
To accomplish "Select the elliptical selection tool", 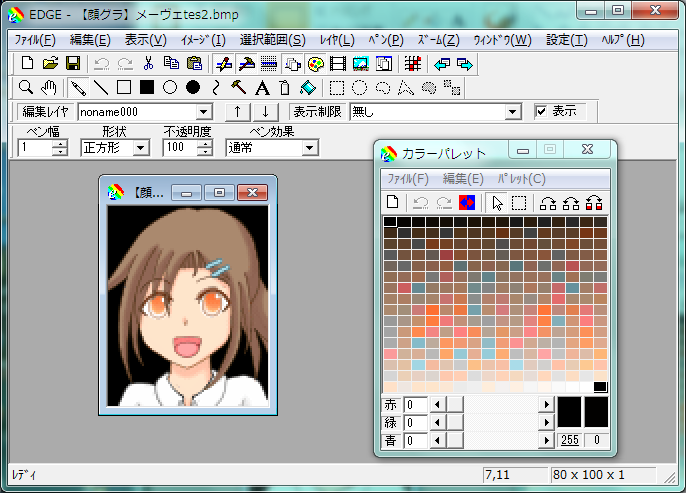I will click(360, 87).
